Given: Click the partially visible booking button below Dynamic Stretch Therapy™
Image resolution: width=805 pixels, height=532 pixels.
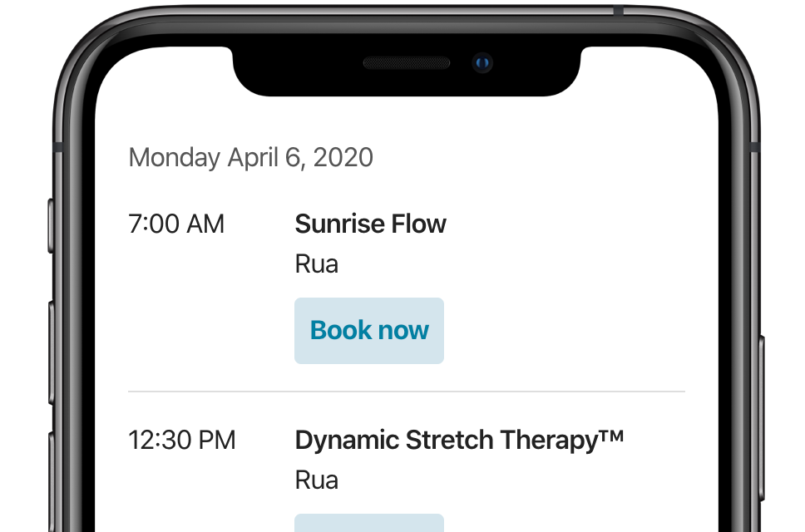Looking at the screenshot, I should [368, 523].
